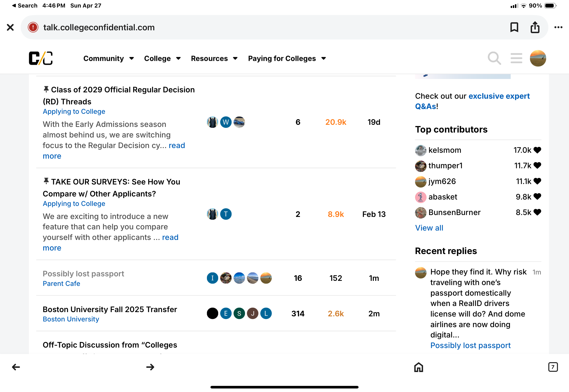Open the share sheet icon
The height and width of the screenshot is (392, 569).
[x=535, y=27]
